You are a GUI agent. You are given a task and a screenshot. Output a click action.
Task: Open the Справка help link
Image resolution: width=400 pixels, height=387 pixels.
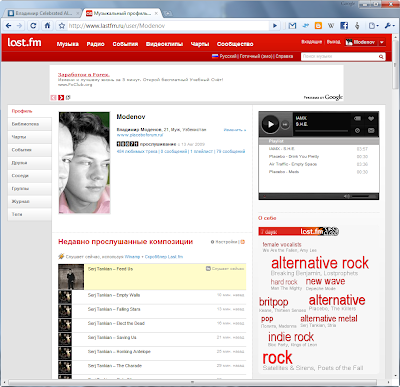[284, 56]
